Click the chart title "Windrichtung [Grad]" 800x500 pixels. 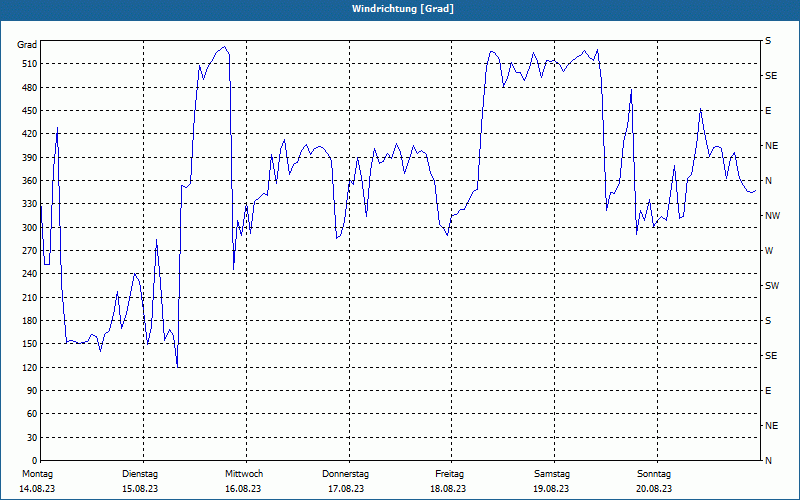point(403,9)
